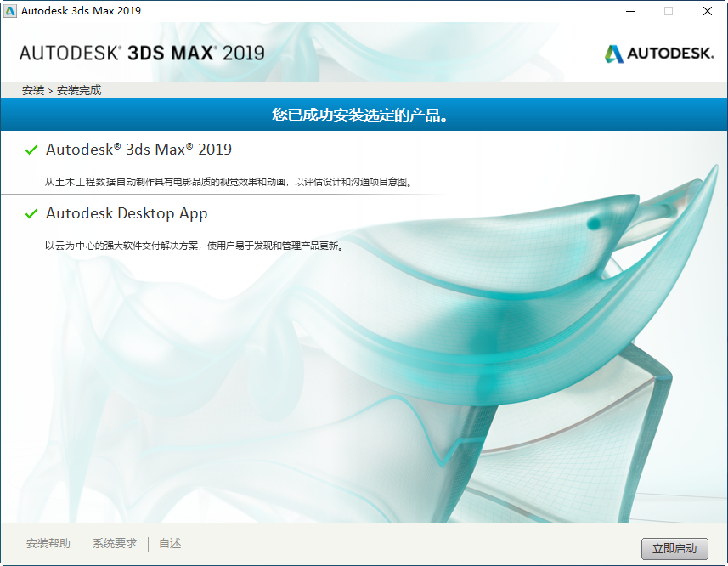The width and height of the screenshot is (728, 566).
Task: Click the AUTODESK 3DS MAX 2019 header logo
Action: 142,53
